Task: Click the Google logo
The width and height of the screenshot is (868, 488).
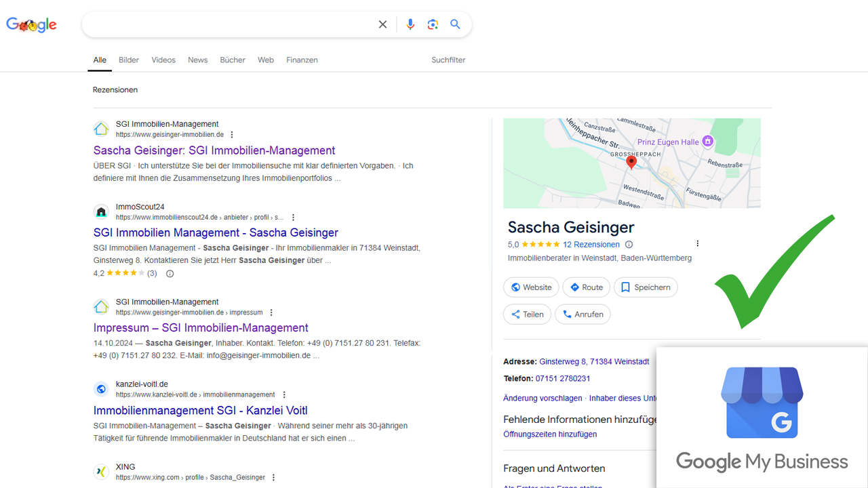Action: pos(31,25)
